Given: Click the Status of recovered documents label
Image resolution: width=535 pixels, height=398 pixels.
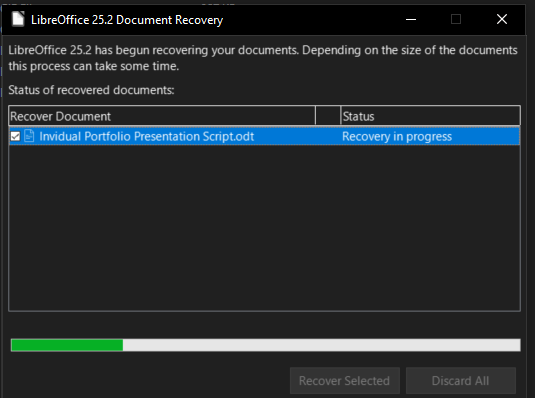Looking at the screenshot, I should click(91, 90).
